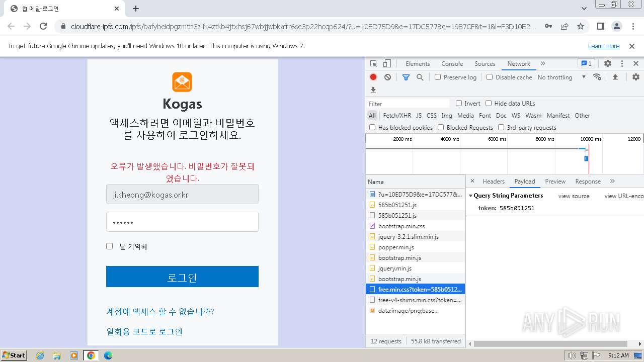Open DevTools customize three-dot menu

[x=622, y=64]
